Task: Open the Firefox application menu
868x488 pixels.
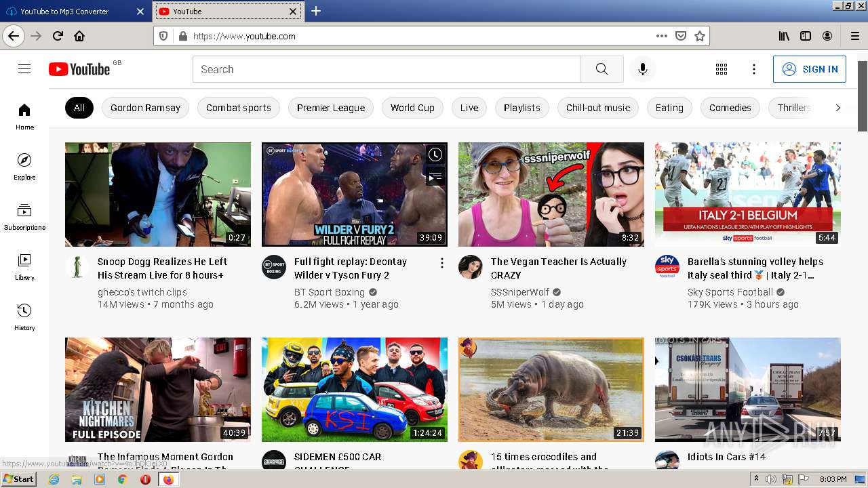Action: [855, 36]
